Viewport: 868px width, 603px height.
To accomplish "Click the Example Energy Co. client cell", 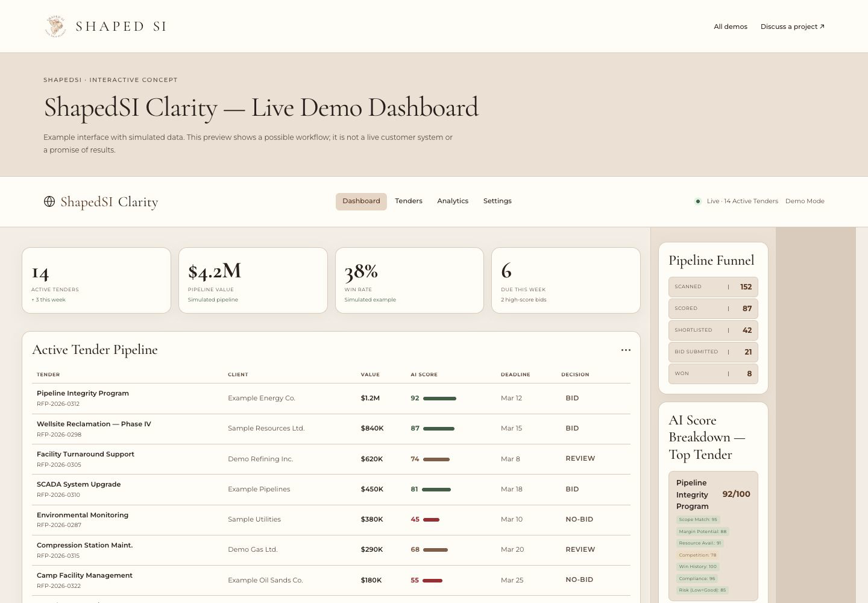I will coord(262,398).
